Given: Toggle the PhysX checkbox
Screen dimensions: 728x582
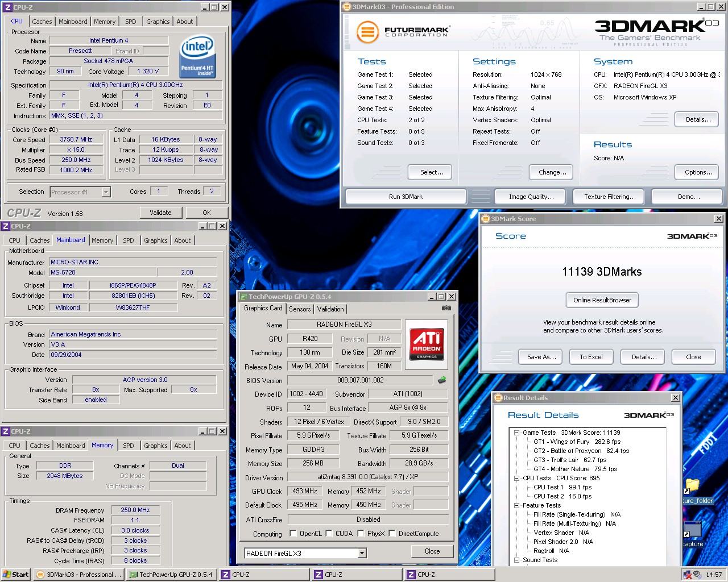Looking at the screenshot, I should tap(361, 534).
